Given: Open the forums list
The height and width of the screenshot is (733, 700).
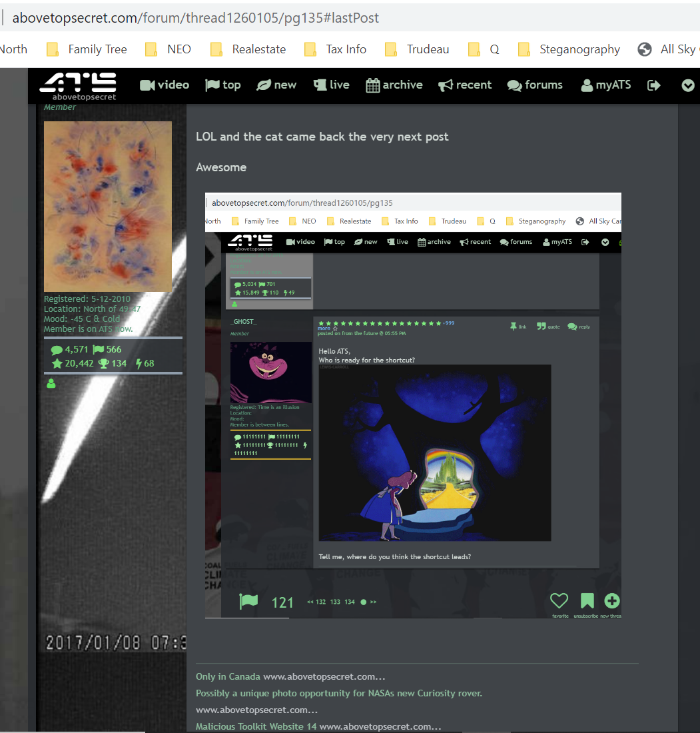Looking at the screenshot, I should [535, 85].
